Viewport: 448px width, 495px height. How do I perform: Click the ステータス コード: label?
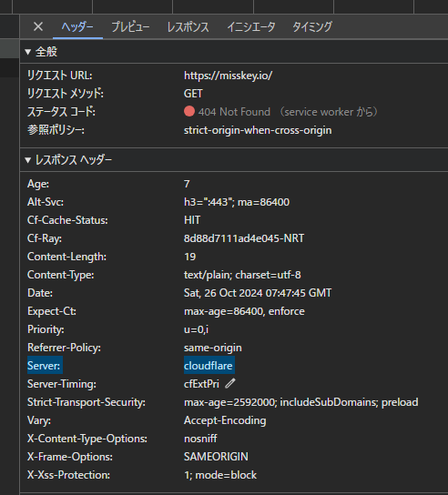click(x=62, y=112)
